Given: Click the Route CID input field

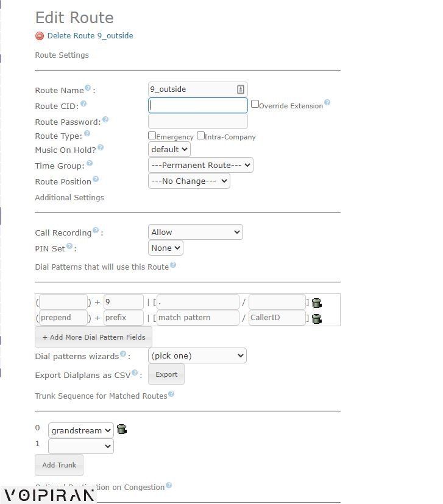Looking at the screenshot, I should 198,105.
